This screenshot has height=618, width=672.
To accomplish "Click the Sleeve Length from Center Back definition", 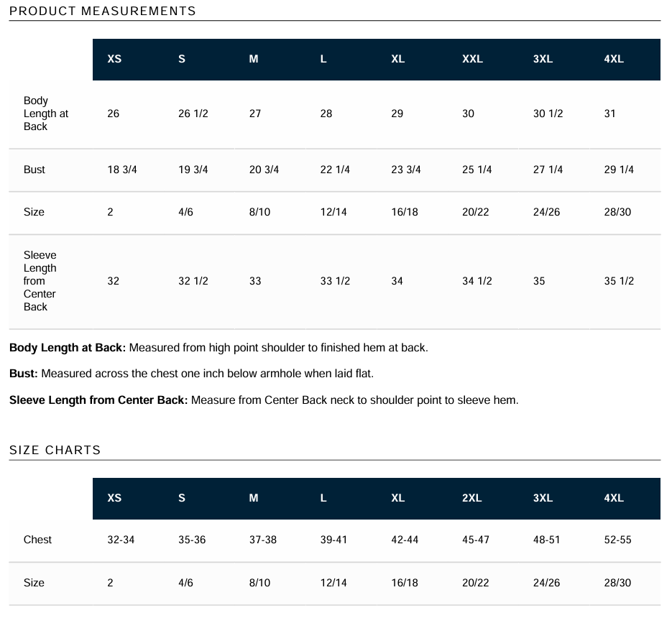I will 264,400.
